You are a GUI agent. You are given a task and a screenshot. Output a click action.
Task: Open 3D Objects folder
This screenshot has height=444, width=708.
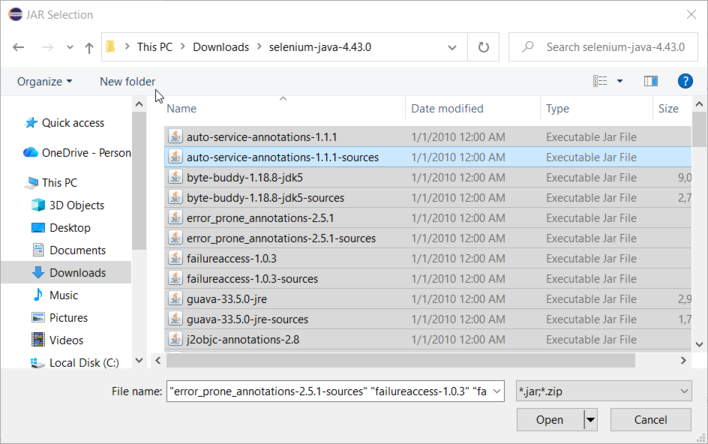[x=77, y=205]
